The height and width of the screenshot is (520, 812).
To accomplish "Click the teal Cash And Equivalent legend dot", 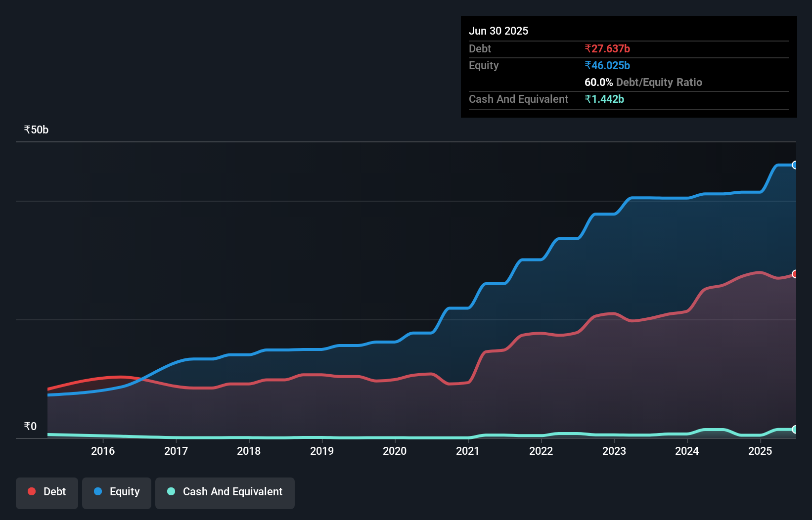I will 171,491.
